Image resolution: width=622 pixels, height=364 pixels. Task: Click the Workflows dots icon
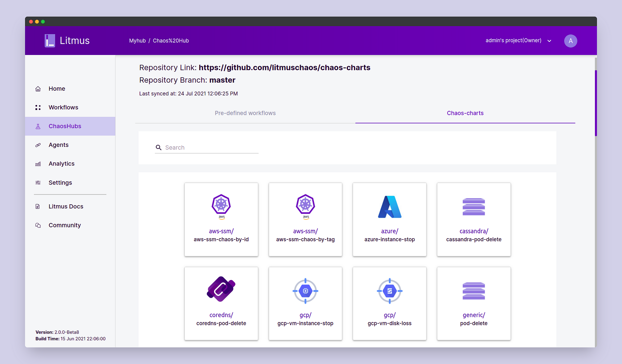(x=38, y=107)
